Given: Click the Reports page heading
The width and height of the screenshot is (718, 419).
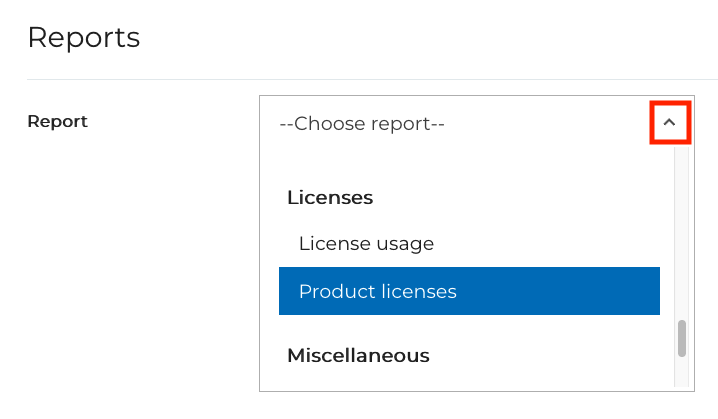Looking at the screenshot, I should point(83,38).
